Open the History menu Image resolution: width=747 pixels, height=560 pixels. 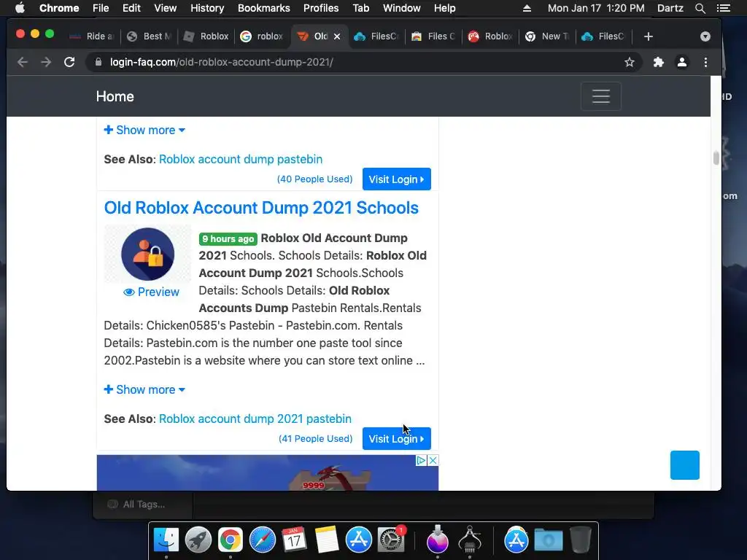click(207, 8)
